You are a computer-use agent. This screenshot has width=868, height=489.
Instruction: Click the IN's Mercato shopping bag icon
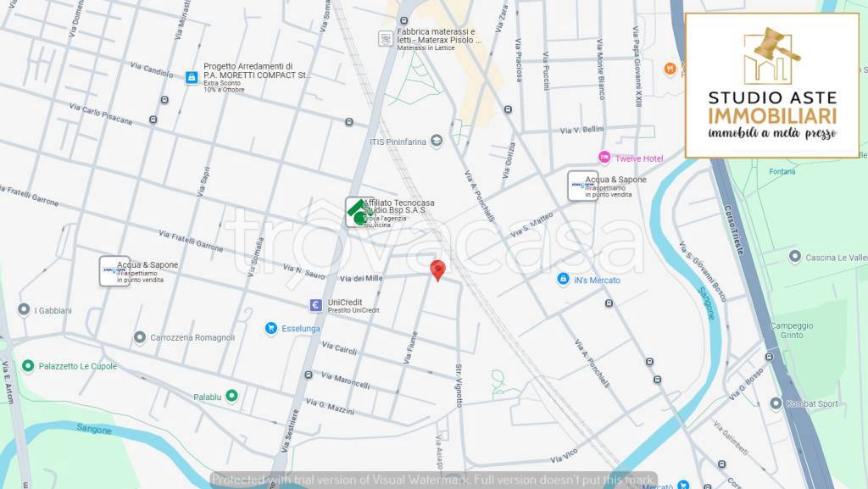point(563,280)
